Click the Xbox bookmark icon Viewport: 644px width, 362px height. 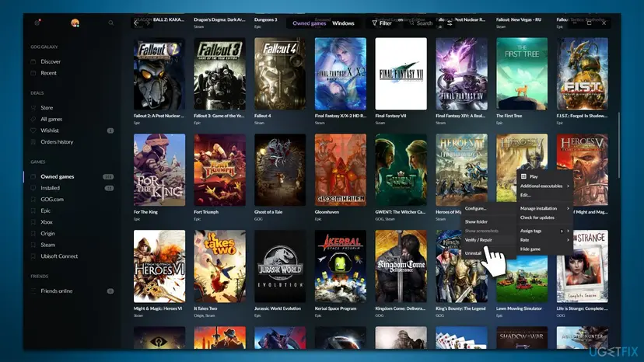(x=33, y=222)
